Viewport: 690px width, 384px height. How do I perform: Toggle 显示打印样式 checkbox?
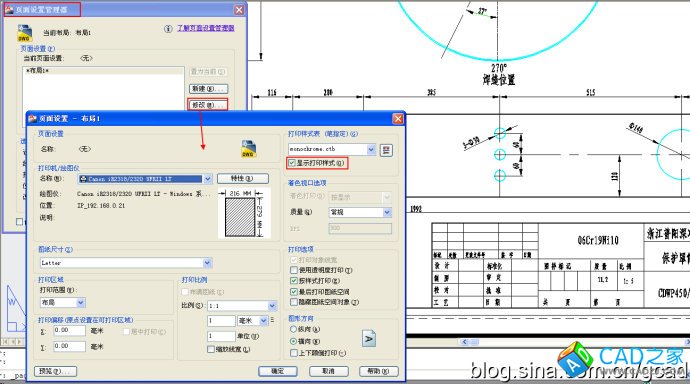[292, 163]
